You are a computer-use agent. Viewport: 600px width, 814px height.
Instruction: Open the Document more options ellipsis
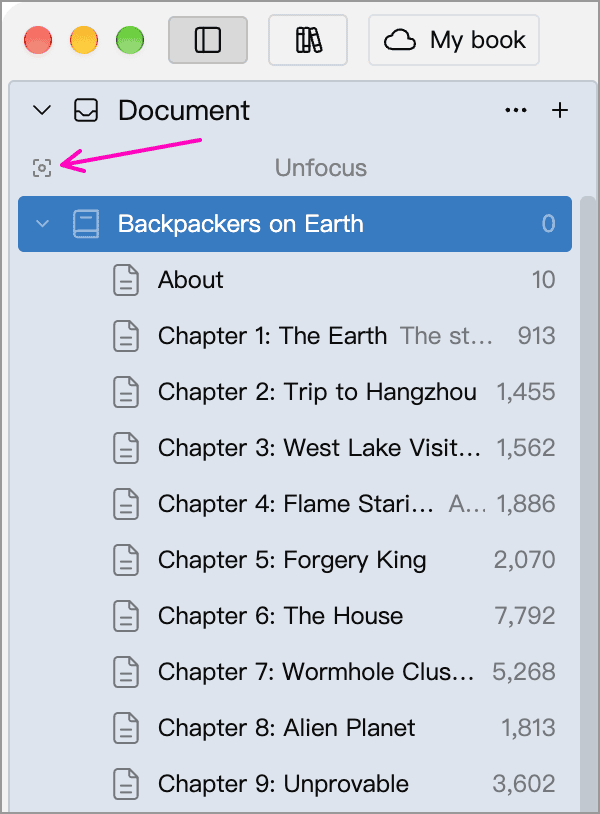516,110
